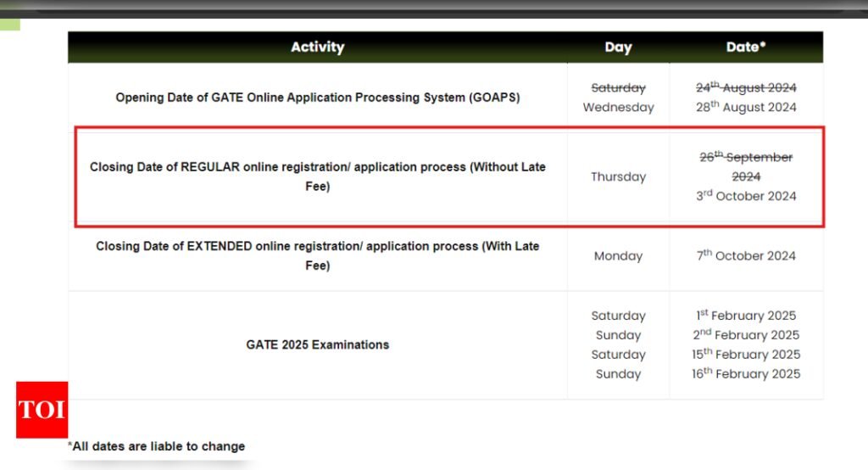Image resolution: width=868 pixels, height=470 pixels.
Task: Select the Date* column header
Action: [746, 48]
